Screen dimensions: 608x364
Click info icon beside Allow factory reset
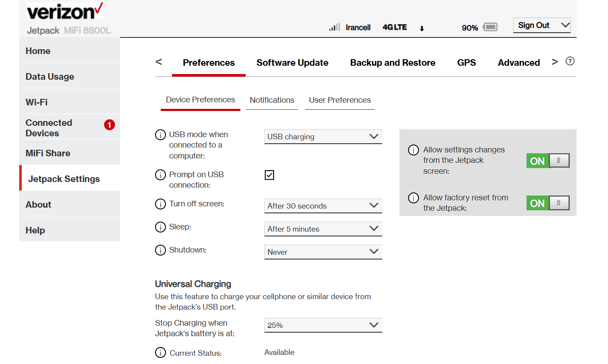point(413,198)
